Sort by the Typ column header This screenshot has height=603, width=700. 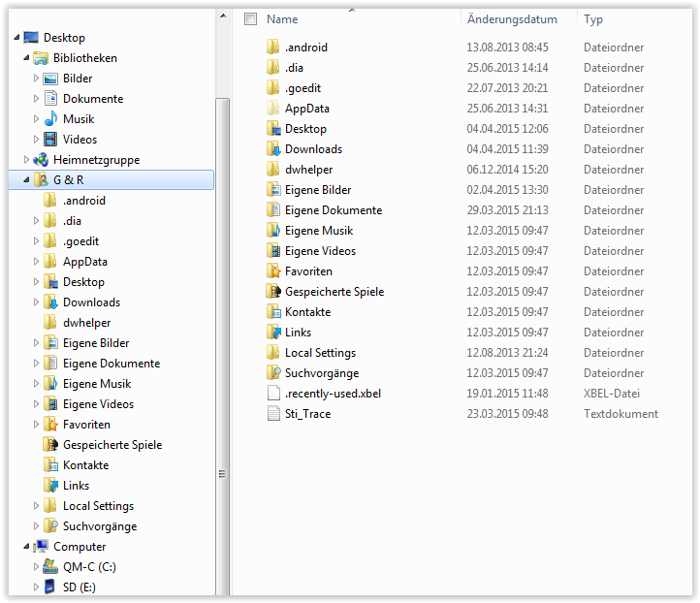593,19
